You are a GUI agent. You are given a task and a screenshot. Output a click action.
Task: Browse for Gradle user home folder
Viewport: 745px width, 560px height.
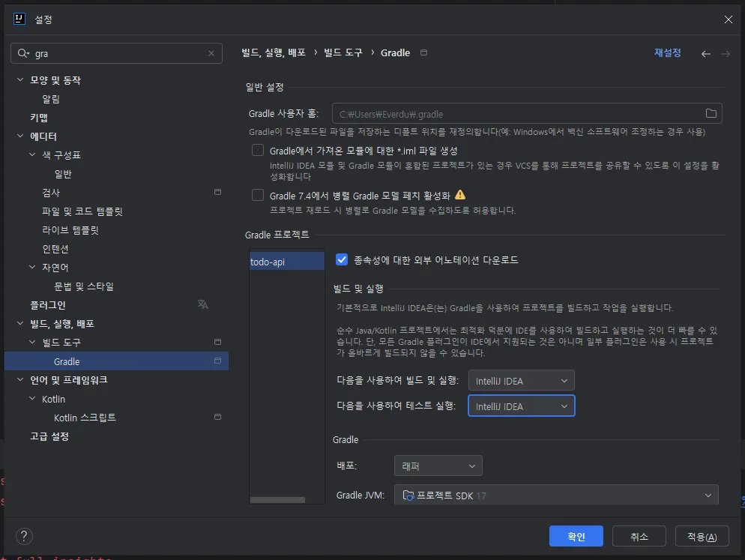coord(711,113)
